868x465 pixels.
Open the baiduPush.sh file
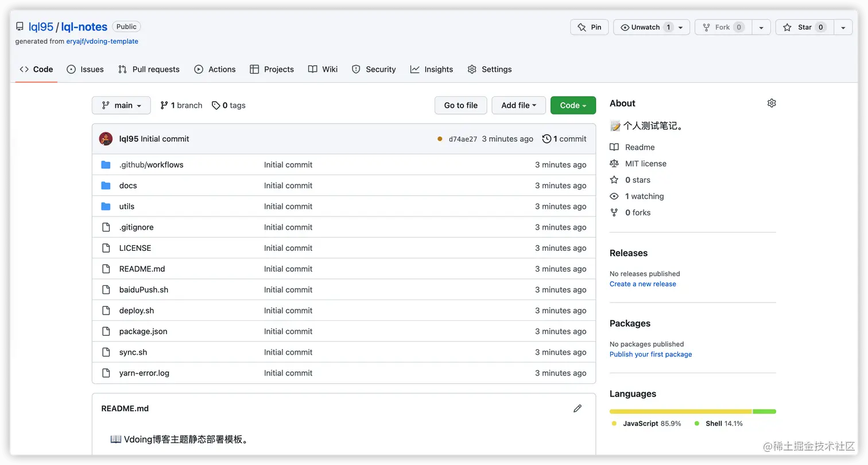[x=144, y=290]
